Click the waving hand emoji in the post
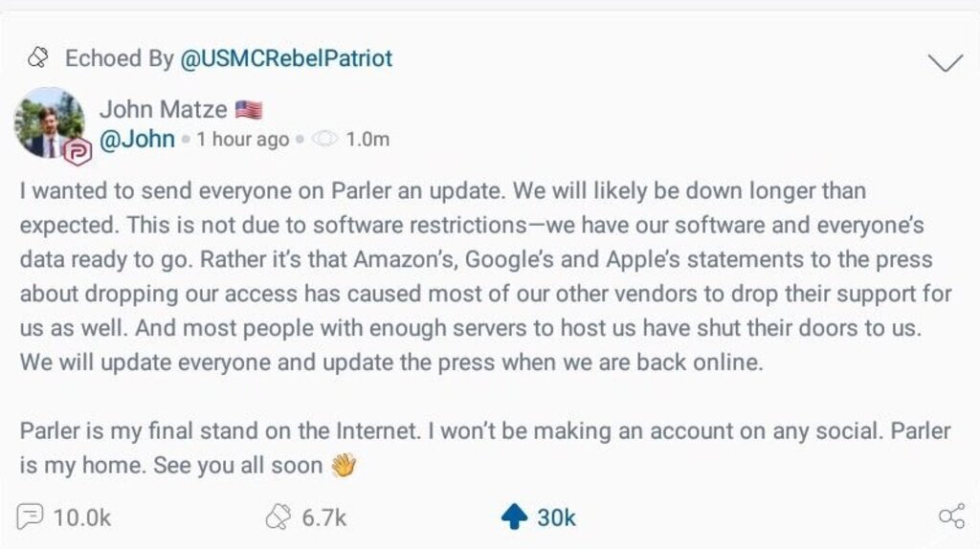This screenshot has height=549, width=980. [x=343, y=466]
